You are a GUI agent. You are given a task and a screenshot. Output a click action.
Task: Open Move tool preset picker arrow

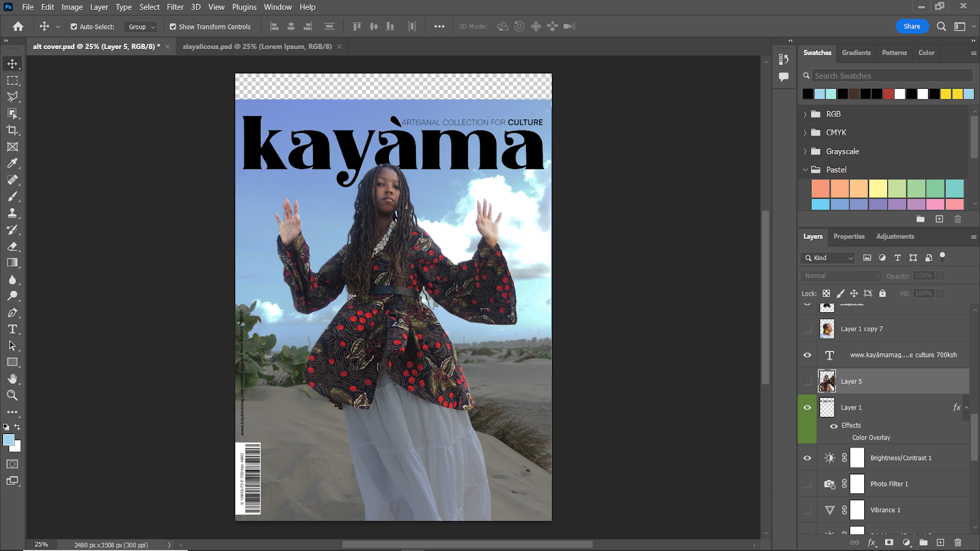pos(58,27)
